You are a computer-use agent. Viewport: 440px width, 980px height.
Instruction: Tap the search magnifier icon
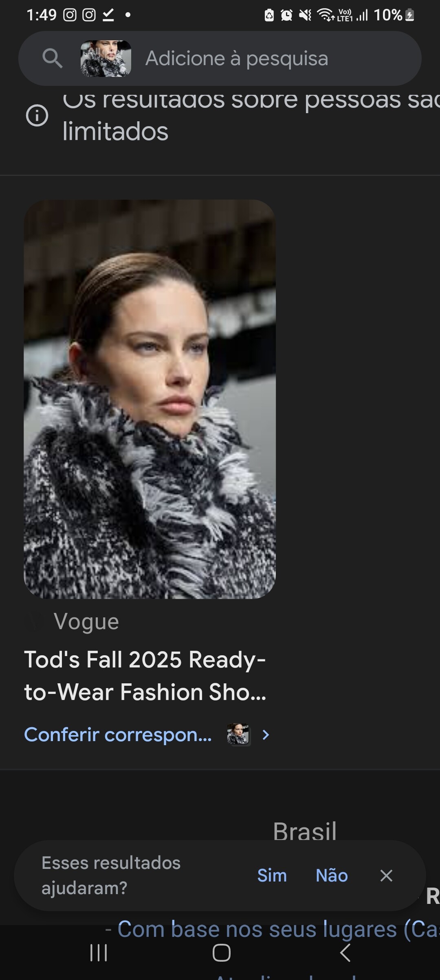pyautogui.click(x=53, y=58)
